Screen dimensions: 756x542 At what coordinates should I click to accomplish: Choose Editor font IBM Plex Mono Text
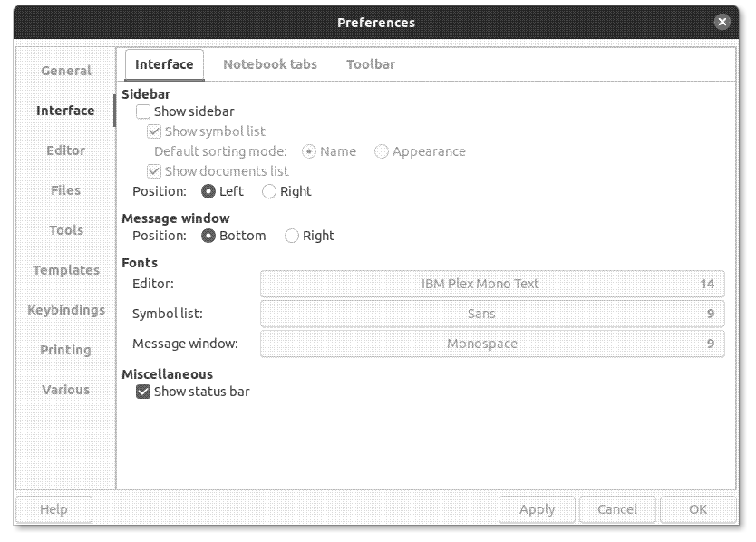pos(492,284)
